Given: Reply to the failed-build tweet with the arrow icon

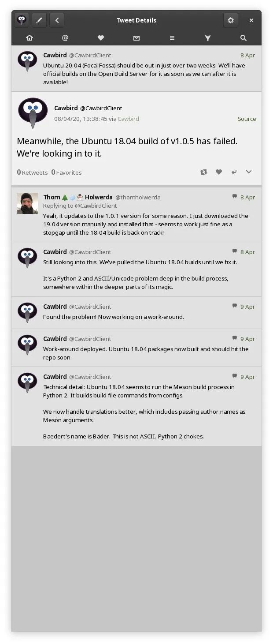Looking at the screenshot, I should 234,172.
